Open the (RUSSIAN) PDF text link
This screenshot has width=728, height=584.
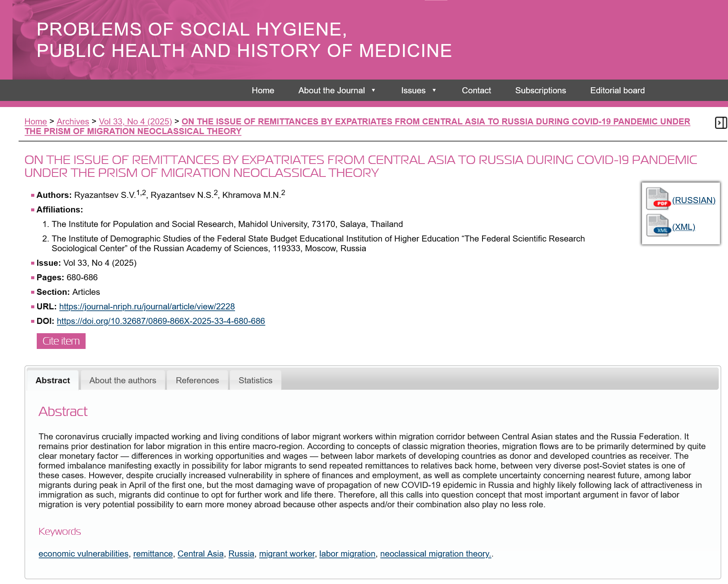click(693, 200)
